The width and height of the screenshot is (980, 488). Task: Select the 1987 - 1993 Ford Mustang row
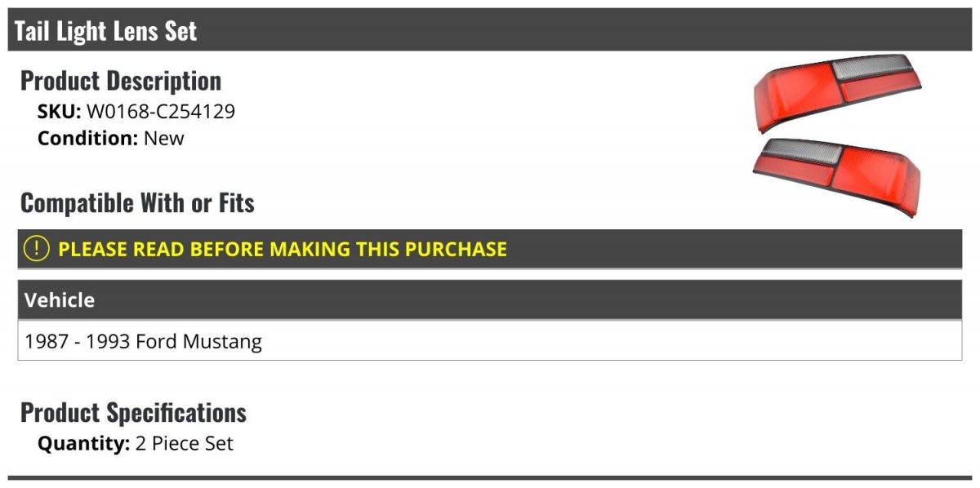[490, 340]
